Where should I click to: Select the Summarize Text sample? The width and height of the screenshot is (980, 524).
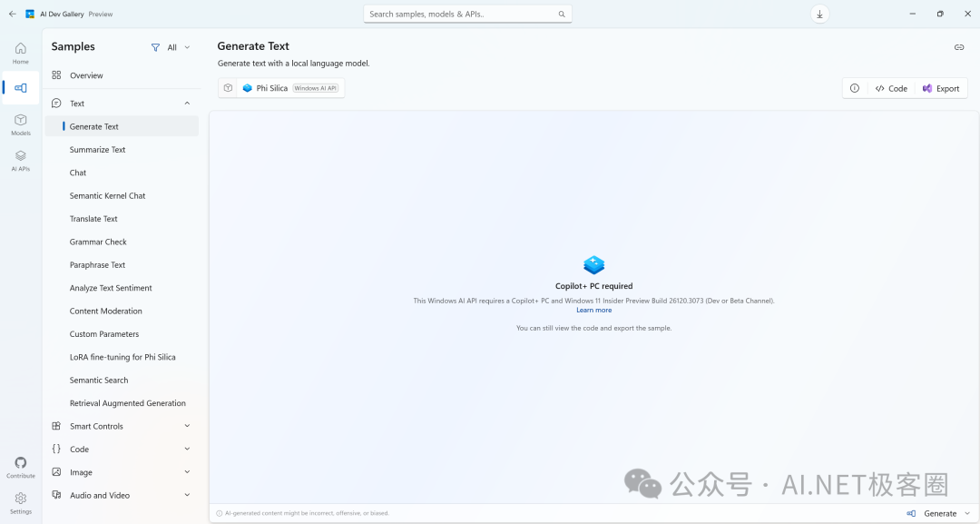tap(122, 150)
